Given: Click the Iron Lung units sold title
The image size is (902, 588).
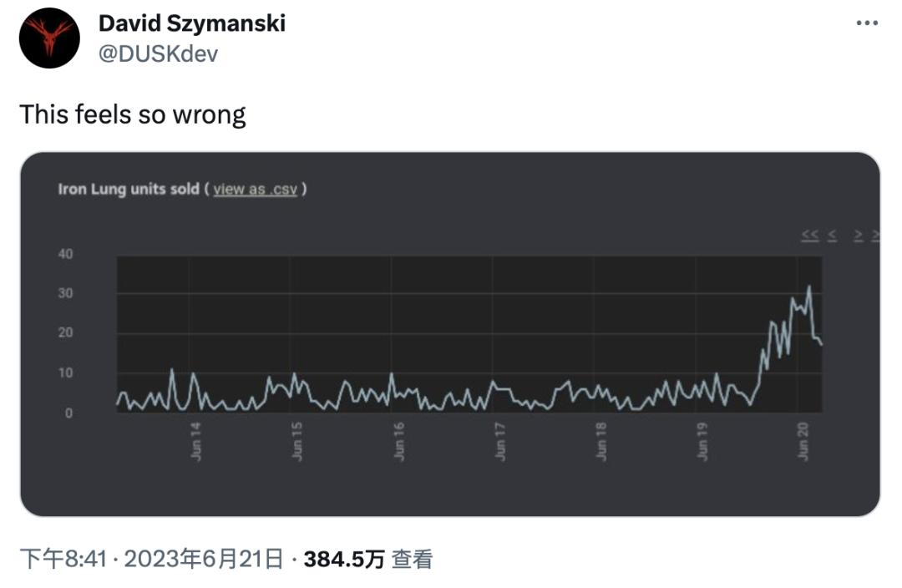Looking at the screenshot, I should click(x=129, y=190).
